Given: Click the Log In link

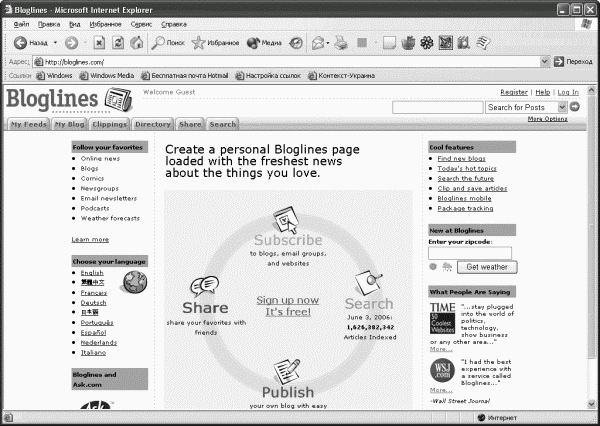Looking at the screenshot, I should coord(568,92).
